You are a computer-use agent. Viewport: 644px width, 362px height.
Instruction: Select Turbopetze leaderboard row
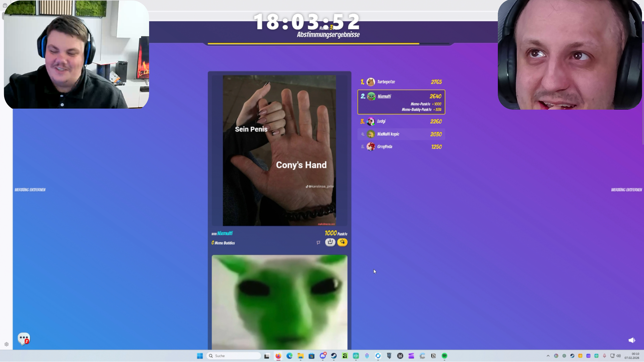[401, 82]
